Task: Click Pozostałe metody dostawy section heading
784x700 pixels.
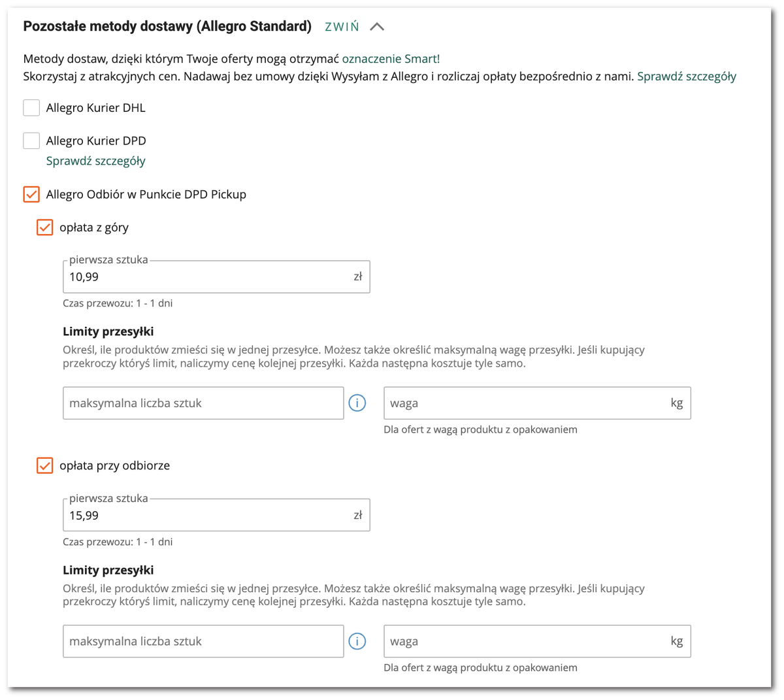Action: (x=167, y=27)
